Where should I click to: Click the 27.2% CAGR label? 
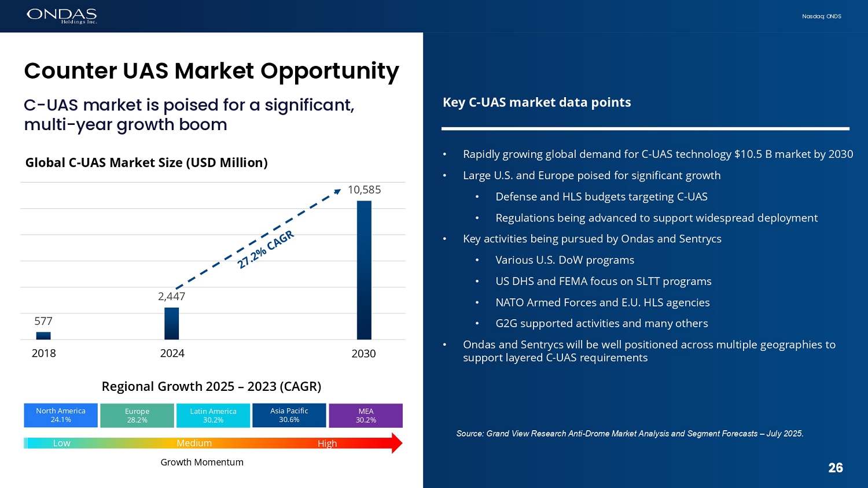click(266, 249)
